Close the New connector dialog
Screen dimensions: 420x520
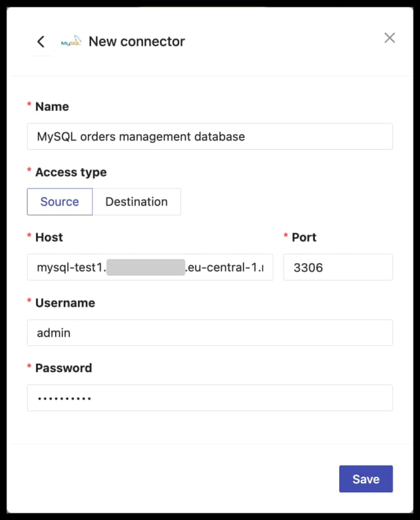click(390, 38)
